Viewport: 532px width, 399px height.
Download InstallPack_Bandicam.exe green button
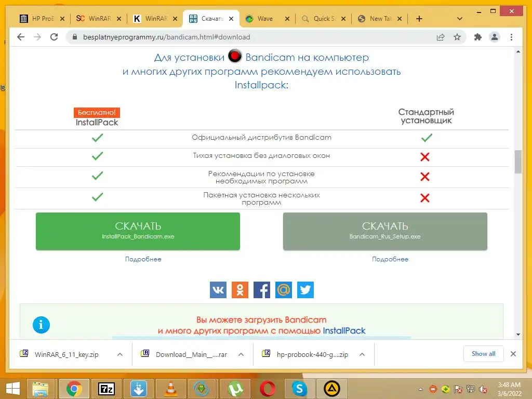click(x=138, y=231)
